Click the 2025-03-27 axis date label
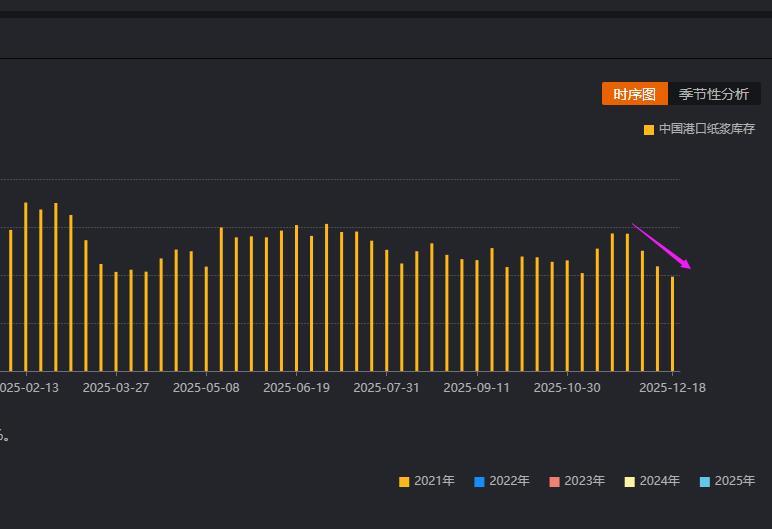772x529 pixels. (116, 388)
